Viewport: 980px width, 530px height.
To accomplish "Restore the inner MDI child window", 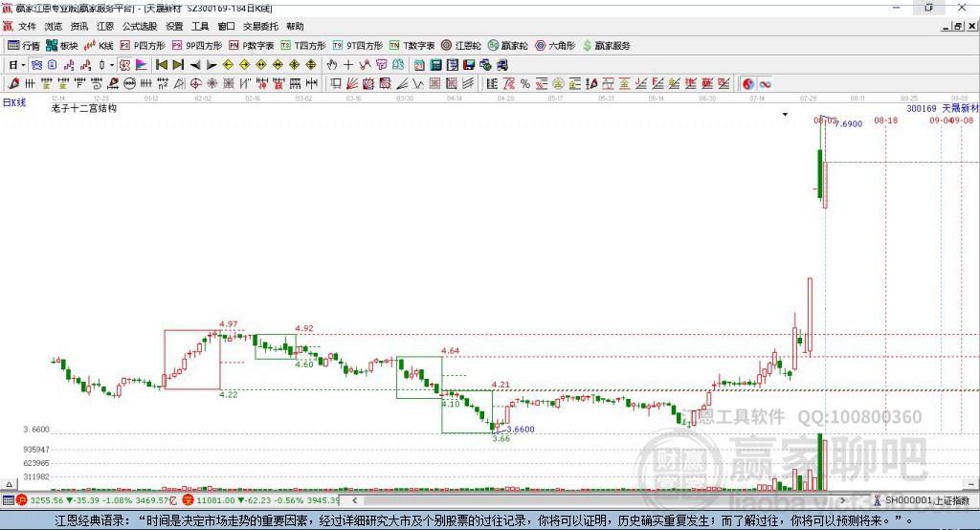I will [958, 26].
